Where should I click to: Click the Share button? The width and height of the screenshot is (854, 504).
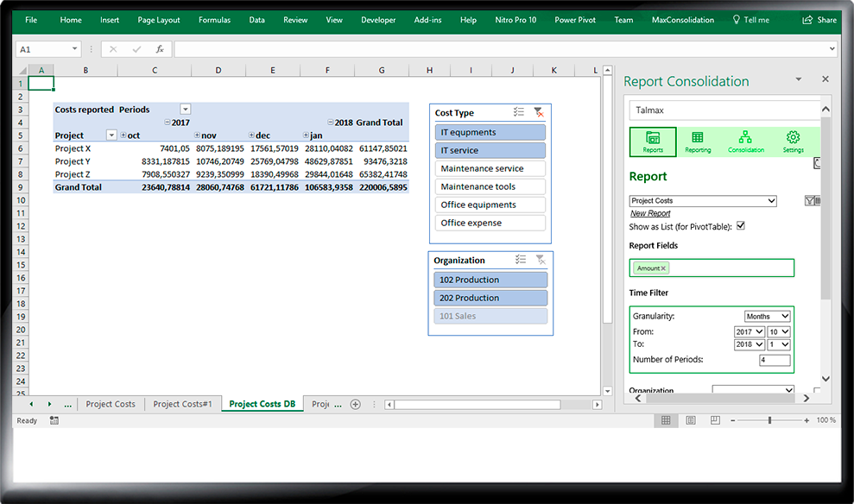[x=819, y=20]
